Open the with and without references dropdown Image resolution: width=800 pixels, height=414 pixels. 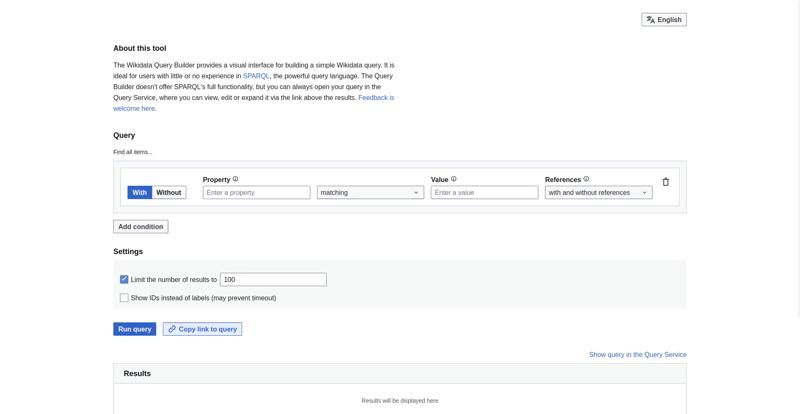pos(598,192)
